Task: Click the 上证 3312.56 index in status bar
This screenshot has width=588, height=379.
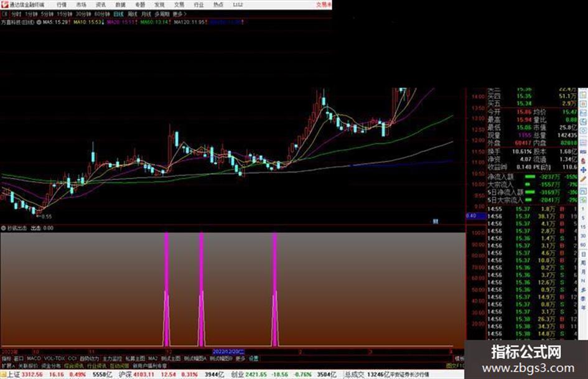Action: coord(25,375)
